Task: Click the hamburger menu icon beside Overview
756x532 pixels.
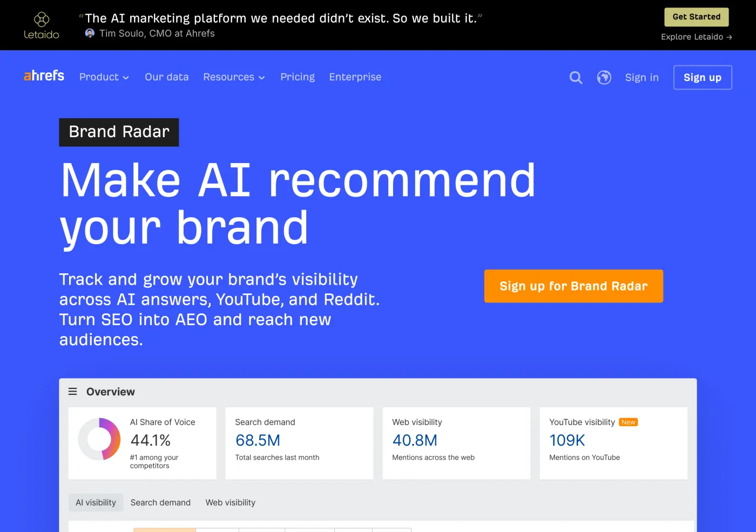Action: (x=72, y=392)
